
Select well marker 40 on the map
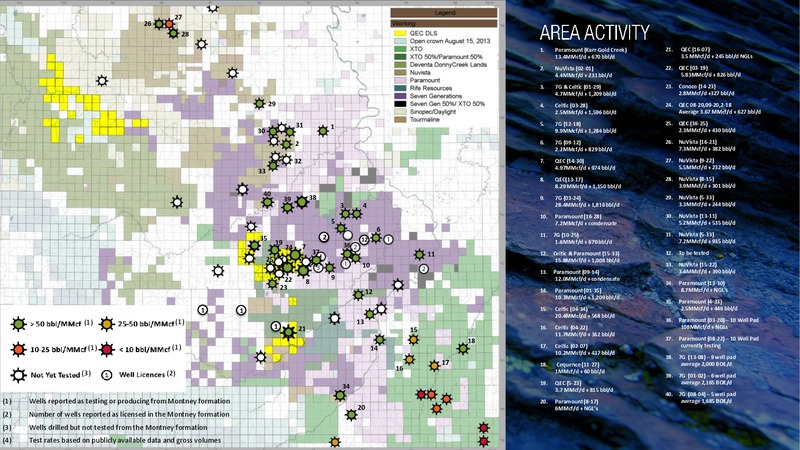click(x=267, y=203)
